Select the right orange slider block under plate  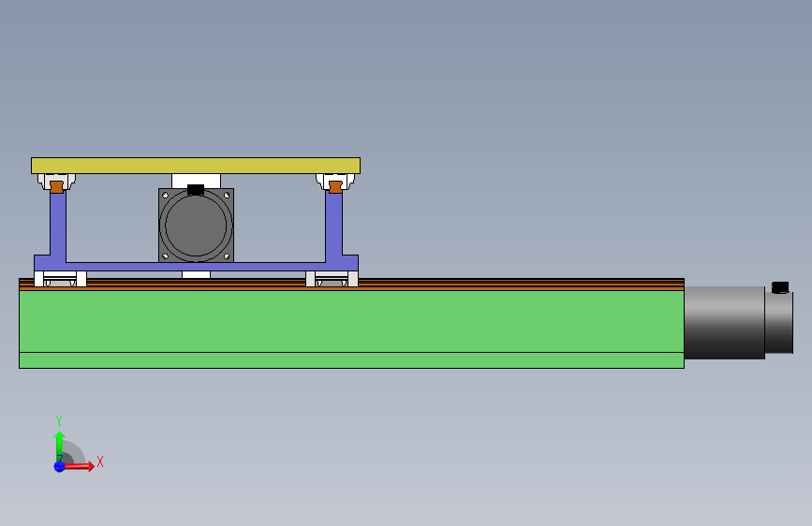tap(335, 187)
